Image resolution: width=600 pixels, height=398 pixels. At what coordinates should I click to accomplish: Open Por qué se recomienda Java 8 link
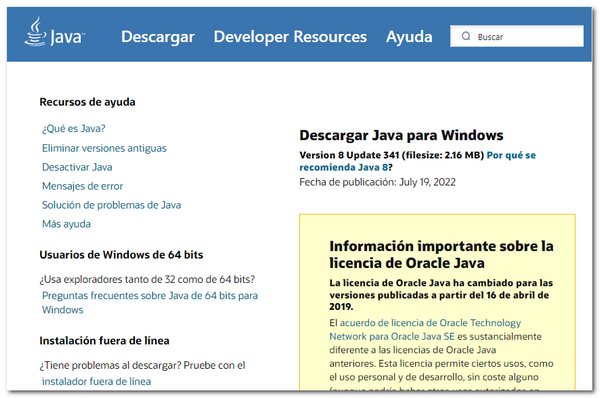417,161
